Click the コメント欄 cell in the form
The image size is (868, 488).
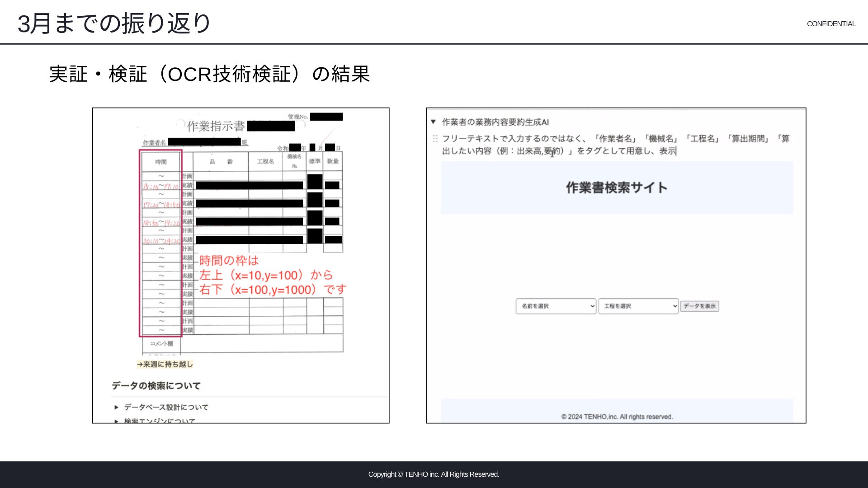click(161, 344)
